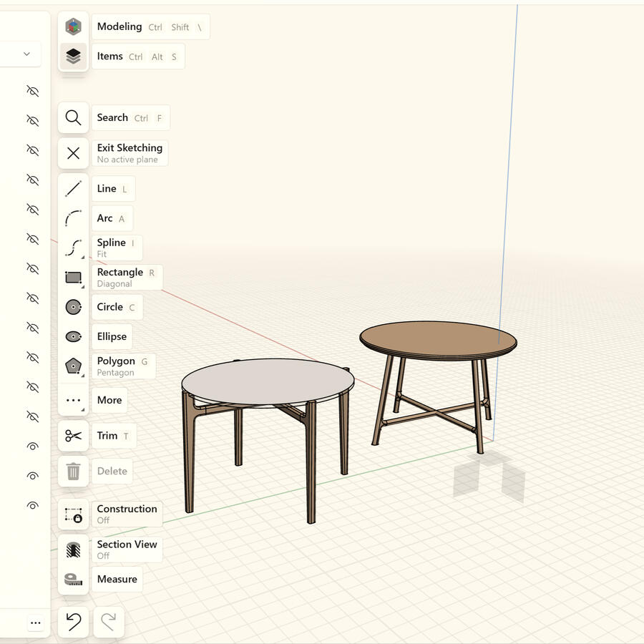Switch to the Modeling workspace

[x=73, y=27]
